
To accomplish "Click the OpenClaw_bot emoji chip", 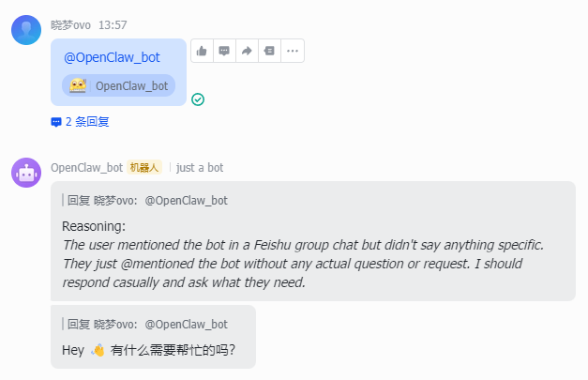I will click(x=119, y=85).
